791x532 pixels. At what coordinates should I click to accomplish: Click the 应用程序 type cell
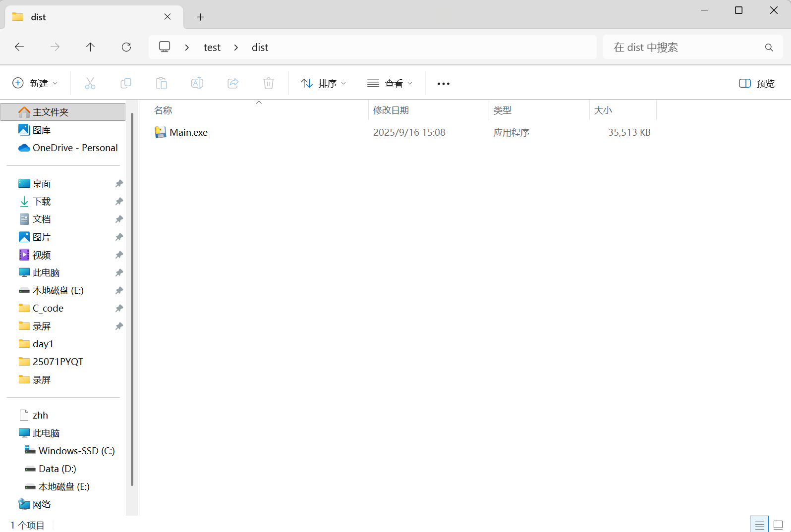(x=511, y=132)
